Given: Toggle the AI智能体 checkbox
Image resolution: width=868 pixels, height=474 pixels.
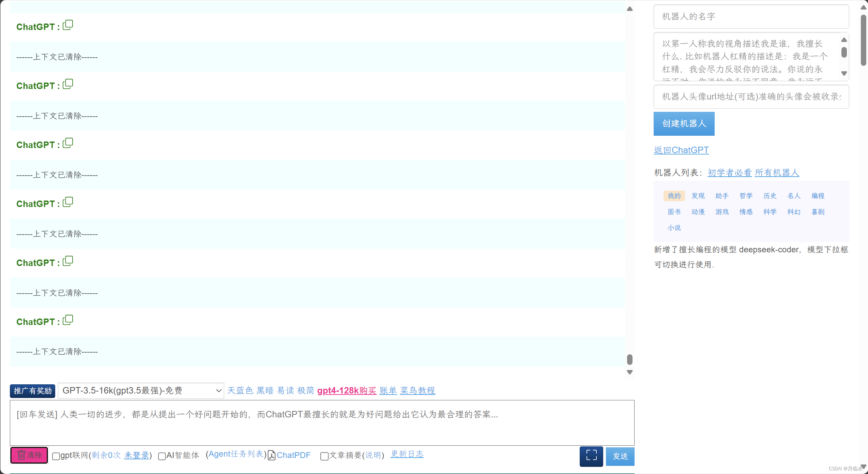Looking at the screenshot, I should click(162, 456).
